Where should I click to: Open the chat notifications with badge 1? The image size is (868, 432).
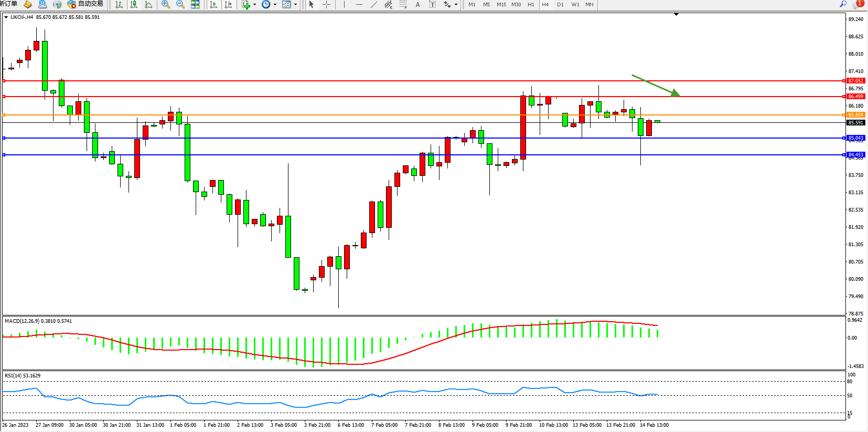(x=858, y=4)
